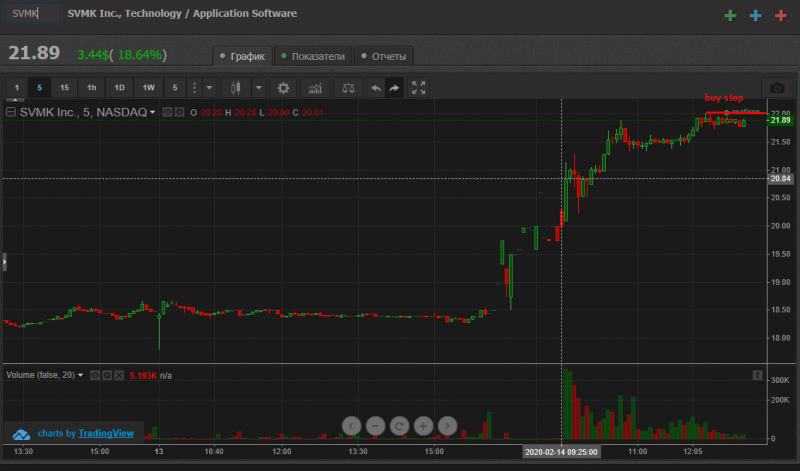Click the 5.193K volume value

143,376
